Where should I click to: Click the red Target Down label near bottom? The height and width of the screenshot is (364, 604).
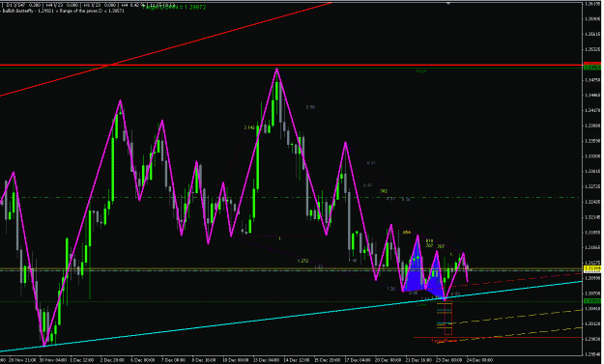click(x=444, y=341)
